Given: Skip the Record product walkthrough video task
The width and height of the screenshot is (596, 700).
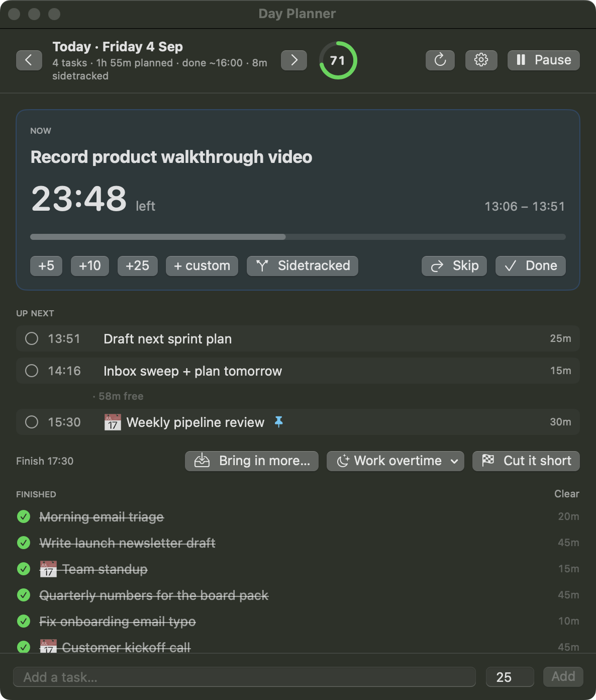Looking at the screenshot, I should pyautogui.click(x=454, y=266).
